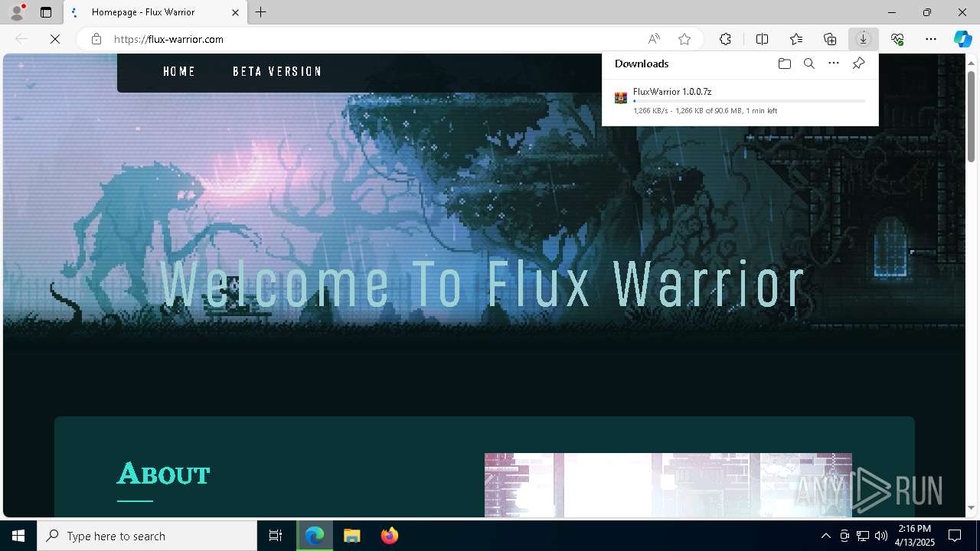Open the Copilot sidebar icon

(962, 39)
